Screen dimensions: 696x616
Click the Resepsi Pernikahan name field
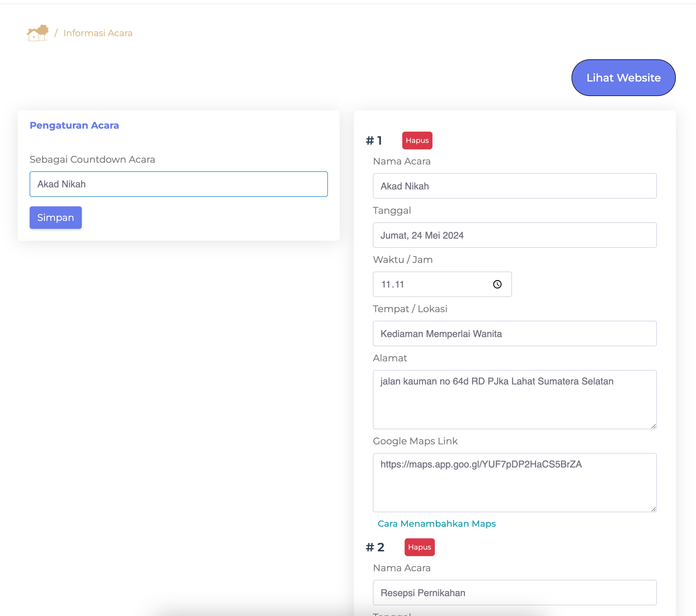coord(514,593)
